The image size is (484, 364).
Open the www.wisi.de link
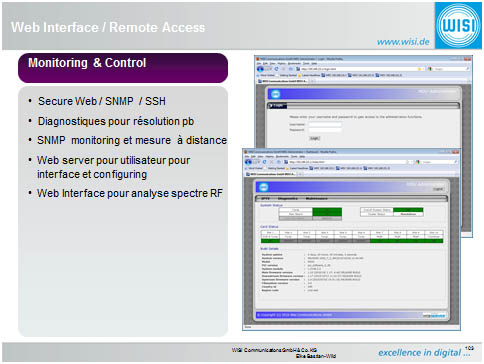click(403, 42)
